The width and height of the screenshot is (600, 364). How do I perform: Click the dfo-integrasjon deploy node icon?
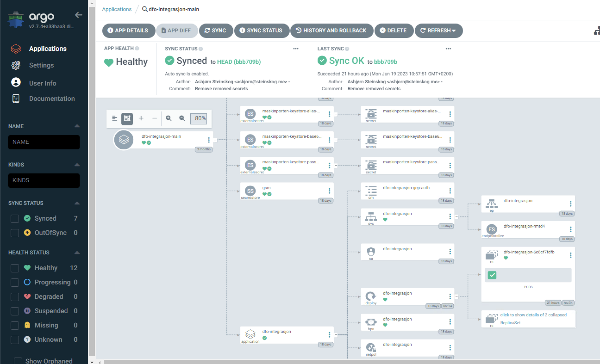371,296
